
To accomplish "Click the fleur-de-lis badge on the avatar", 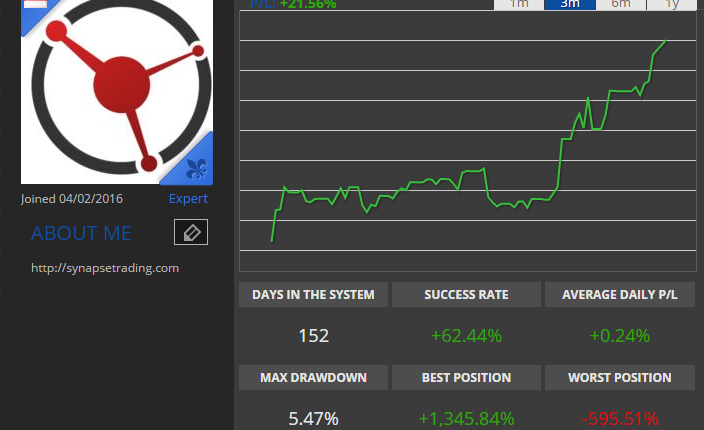I will click(x=196, y=169).
